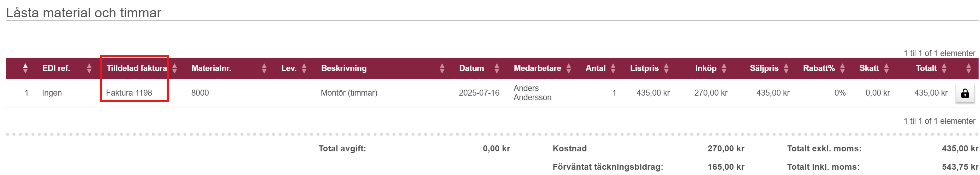
Task: Sort by Rabatt% arrows icon
Action: coord(842,68)
